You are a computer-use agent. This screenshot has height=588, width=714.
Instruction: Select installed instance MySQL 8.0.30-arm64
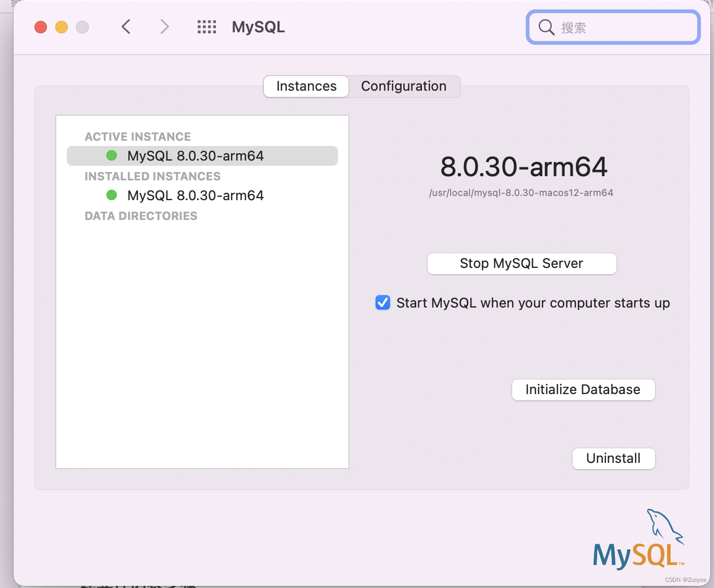(202, 195)
